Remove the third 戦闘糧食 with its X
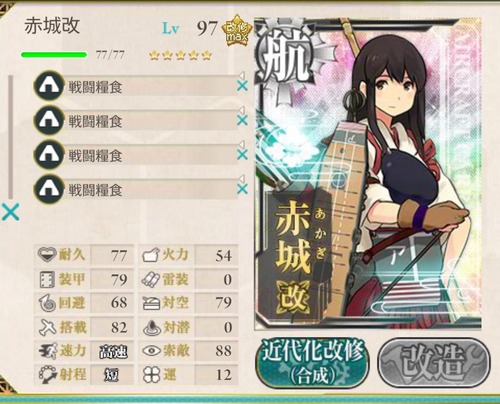500x404 pixels. tap(242, 155)
